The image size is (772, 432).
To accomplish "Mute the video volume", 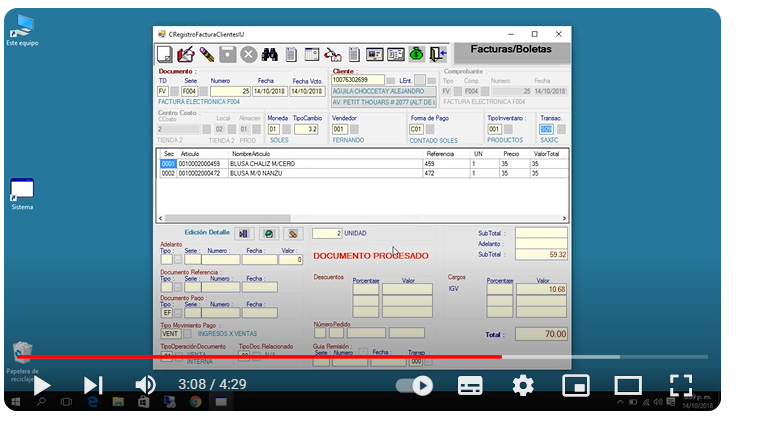I will coord(146,385).
